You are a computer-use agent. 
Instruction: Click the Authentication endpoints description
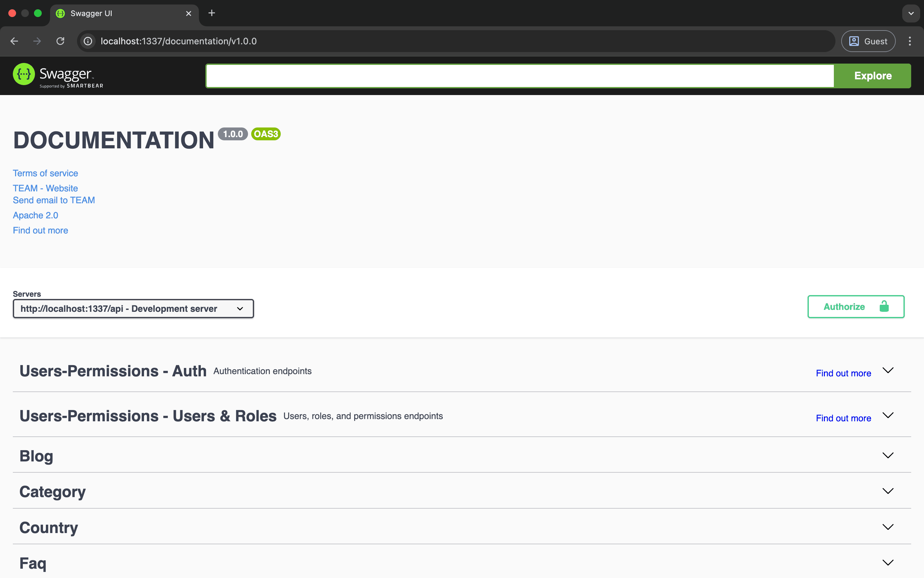point(262,371)
